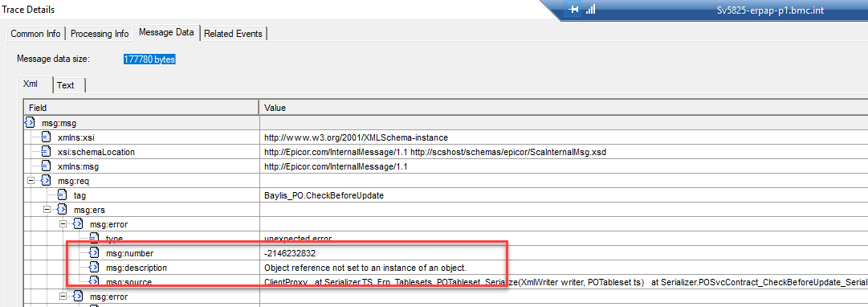868x307 pixels.
Task: Click the ClientProxy stack trace value
Action: point(566,282)
